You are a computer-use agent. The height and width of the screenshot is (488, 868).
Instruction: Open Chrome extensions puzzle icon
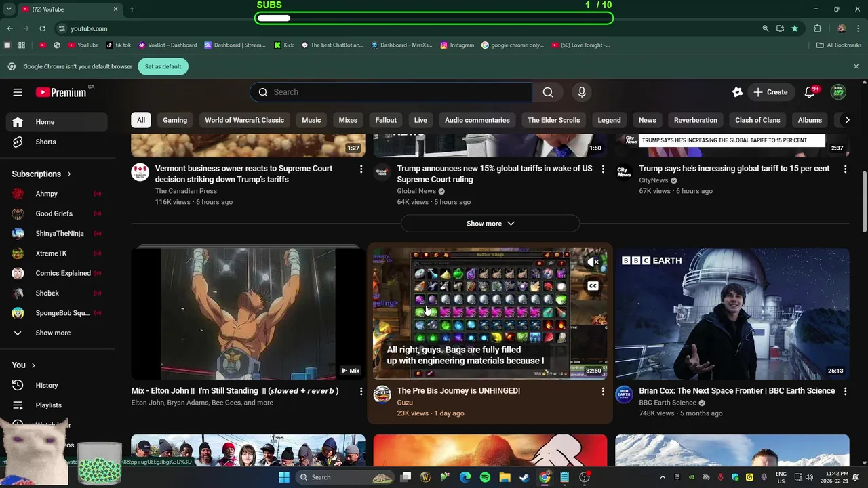[x=817, y=28]
